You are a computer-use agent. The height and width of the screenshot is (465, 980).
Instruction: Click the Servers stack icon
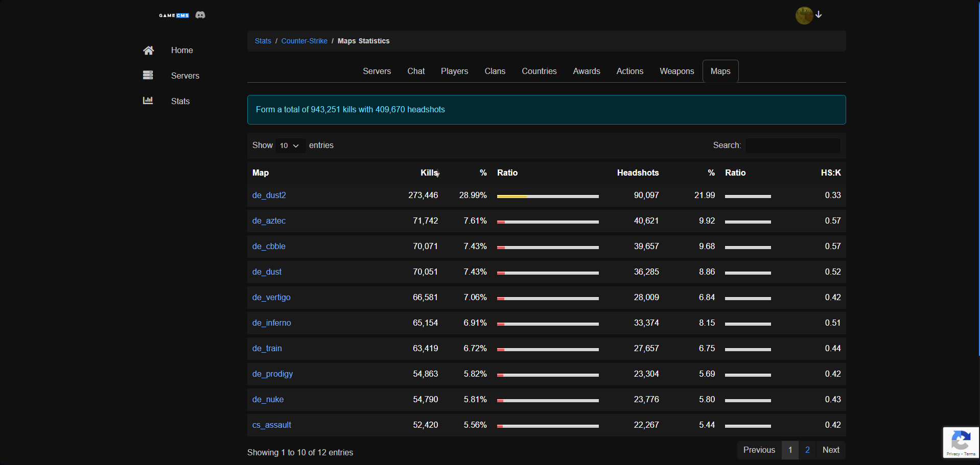pos(148,75)
